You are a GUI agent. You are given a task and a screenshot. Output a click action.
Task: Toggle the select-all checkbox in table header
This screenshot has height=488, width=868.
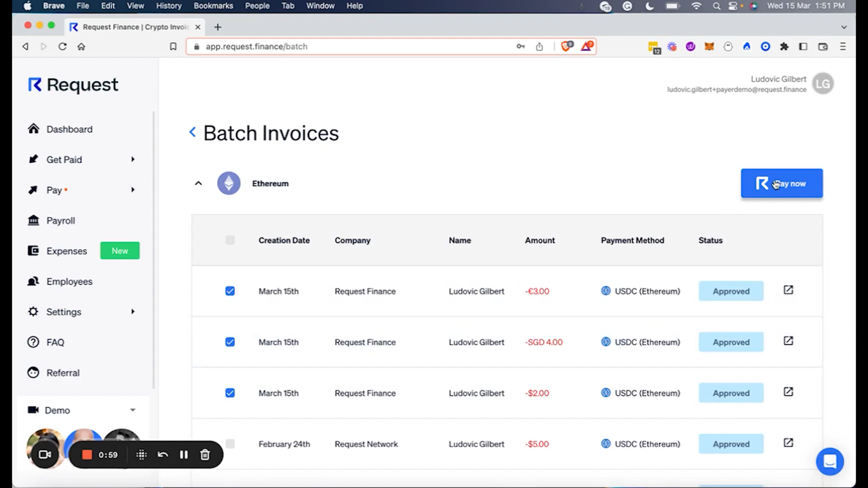(230, 240)
